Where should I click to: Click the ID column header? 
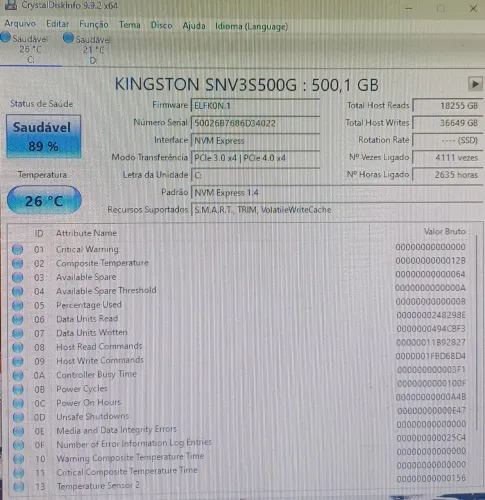pyautogui.click(x=39, y=234)
